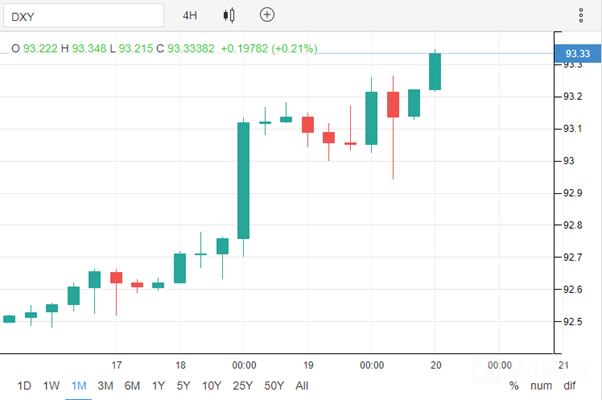Click the add indicator plus icon
The width and height of the screenshot is (602, 400).
click(266, 15)
